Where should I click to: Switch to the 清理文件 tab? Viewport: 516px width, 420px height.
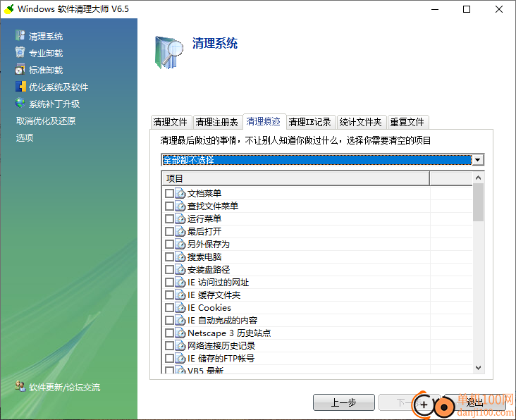(170, 122)
